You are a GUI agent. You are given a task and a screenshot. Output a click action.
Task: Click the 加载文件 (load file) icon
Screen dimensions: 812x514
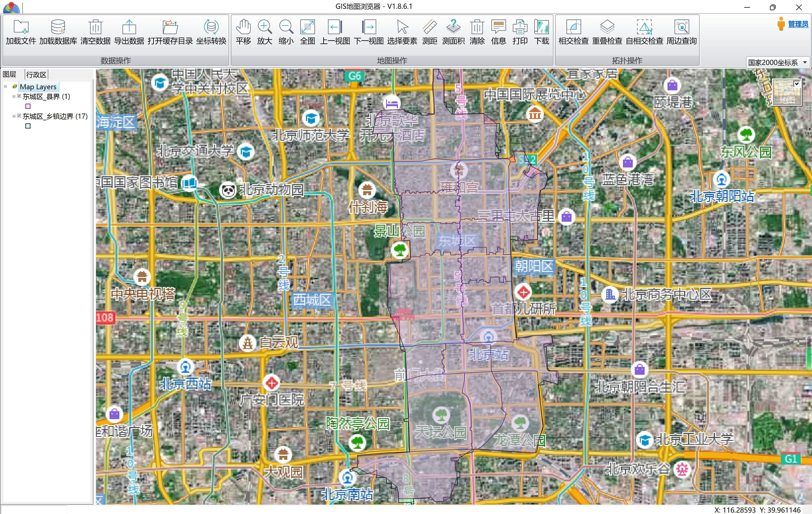coord(21,27)
